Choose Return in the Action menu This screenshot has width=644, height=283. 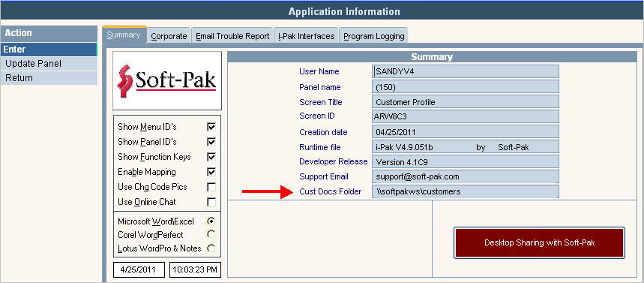coord(49,78)
